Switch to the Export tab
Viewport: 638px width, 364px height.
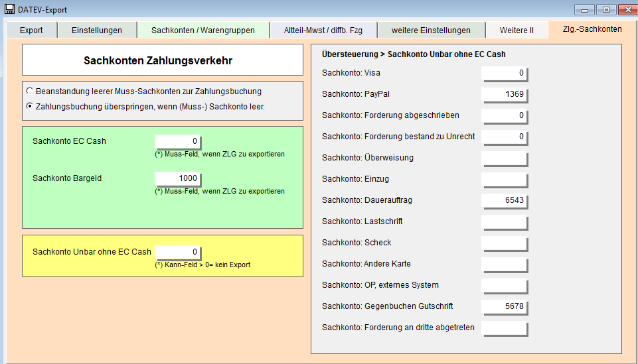(x=31, y=30)
